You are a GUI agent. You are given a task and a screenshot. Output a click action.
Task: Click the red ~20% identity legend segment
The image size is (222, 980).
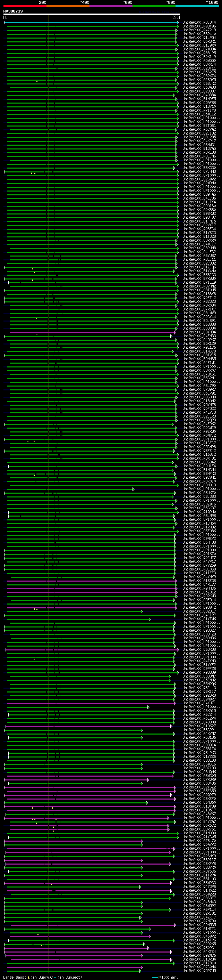point(25,6)
